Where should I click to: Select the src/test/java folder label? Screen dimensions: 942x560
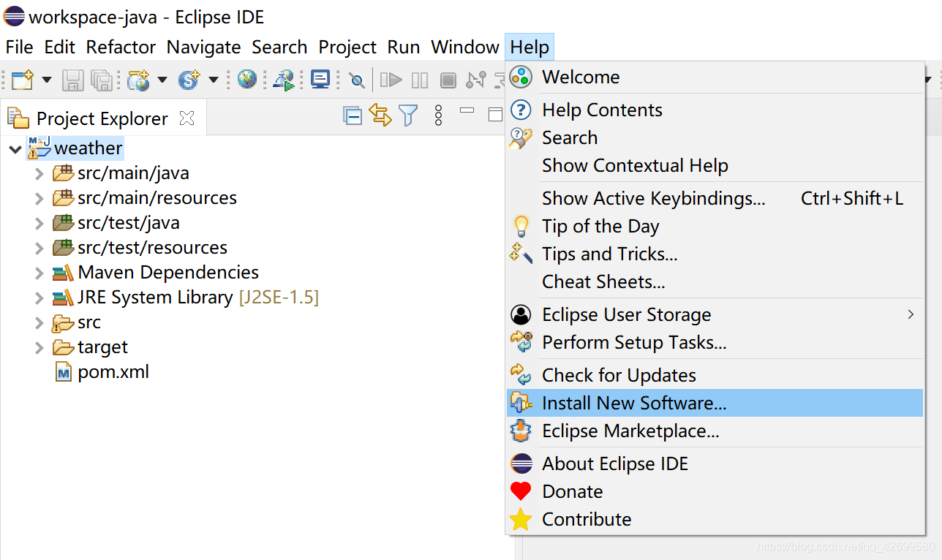click(x=129, y=223)
